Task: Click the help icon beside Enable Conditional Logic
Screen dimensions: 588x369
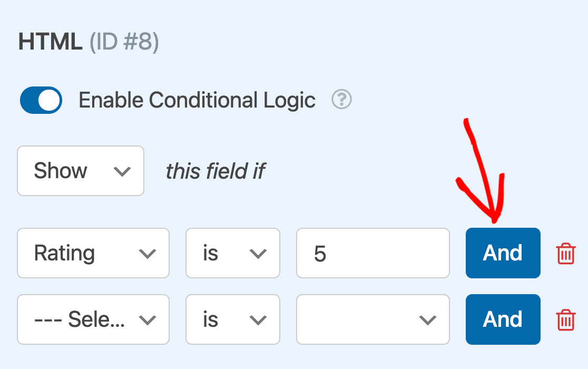Action: (341, 100)
